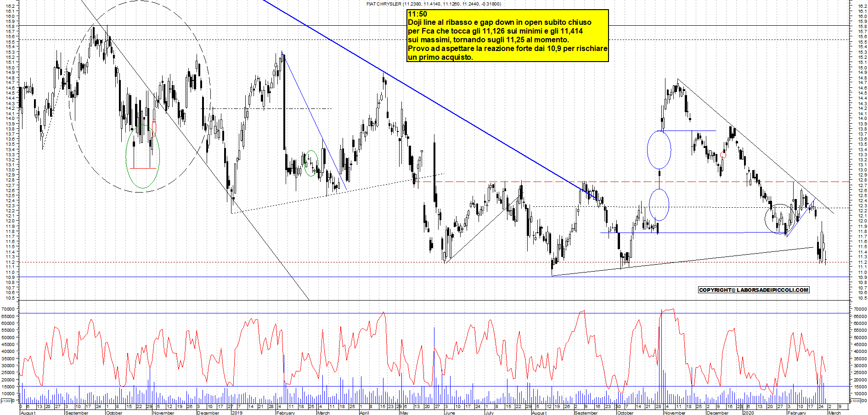Select the 11:50 timestamp in the yellow note
Screen dimensions: 868x415
pyautogui.click(x=417, y=14)
